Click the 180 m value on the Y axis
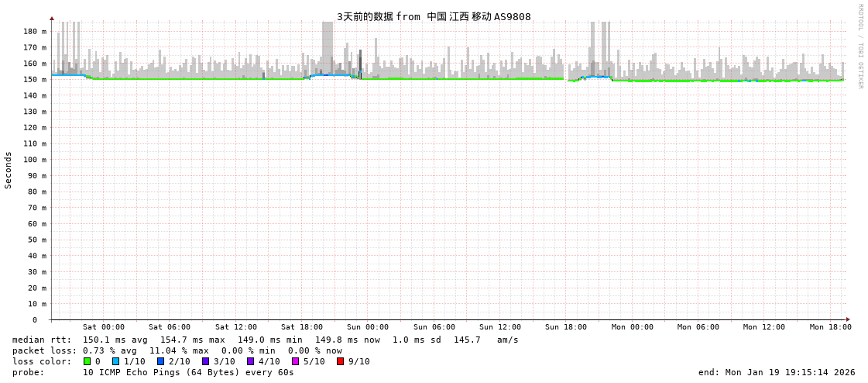Image resolution: width=868 pixels, height=383 pixels. point(34,31)
